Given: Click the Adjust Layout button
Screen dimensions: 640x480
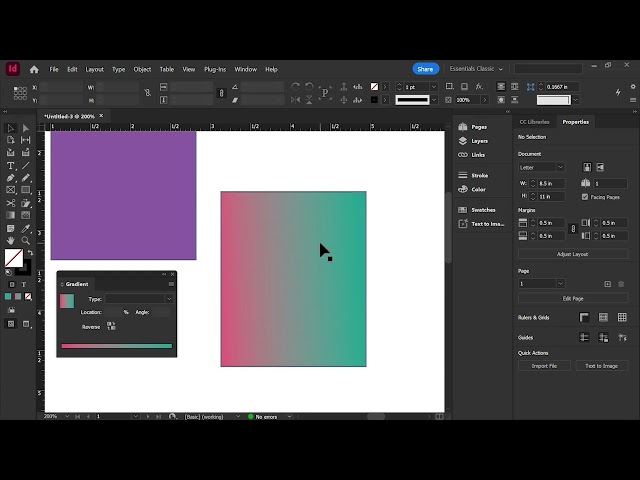Looking at the screenshot, I should pyautogui.click(x=573, y=254).
